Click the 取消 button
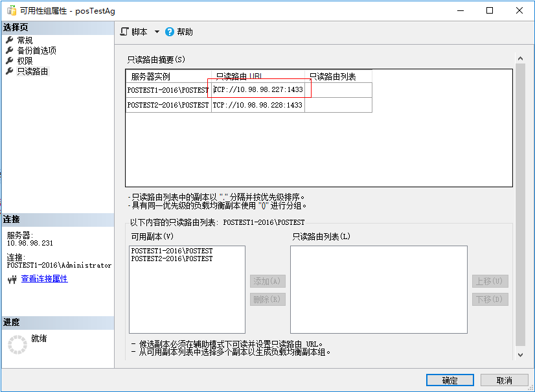This screenshot has height=392, width=535. 505,380
